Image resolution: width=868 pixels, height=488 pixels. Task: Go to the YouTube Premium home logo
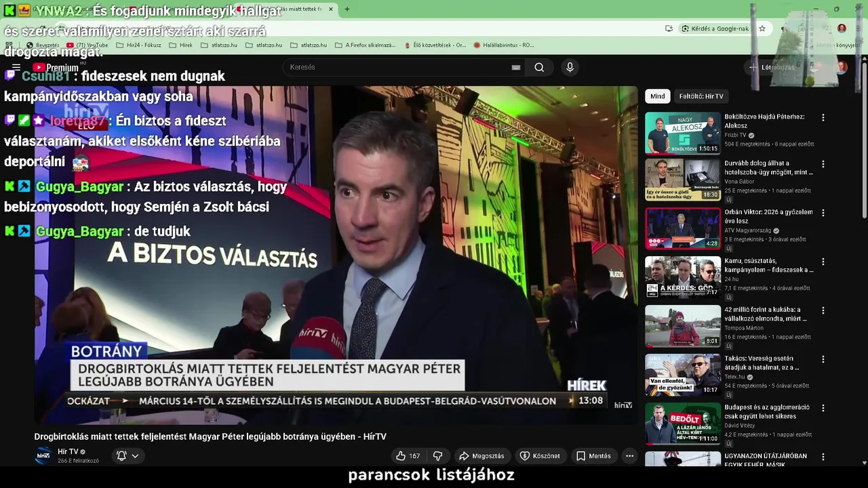pyautogui.click(x=56, y=67)
